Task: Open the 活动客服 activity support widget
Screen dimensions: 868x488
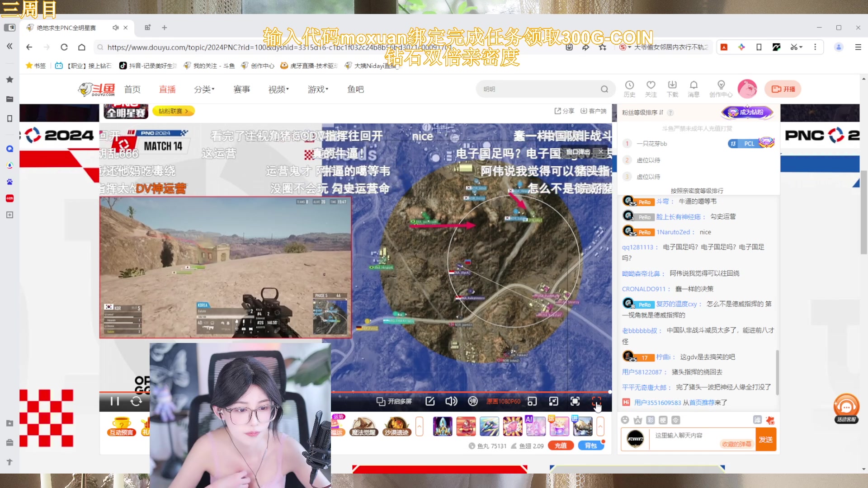Action: (846, 408)
